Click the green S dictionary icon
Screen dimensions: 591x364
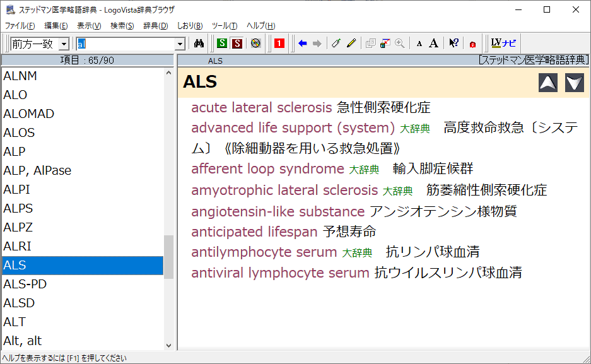tap(222, 44)
